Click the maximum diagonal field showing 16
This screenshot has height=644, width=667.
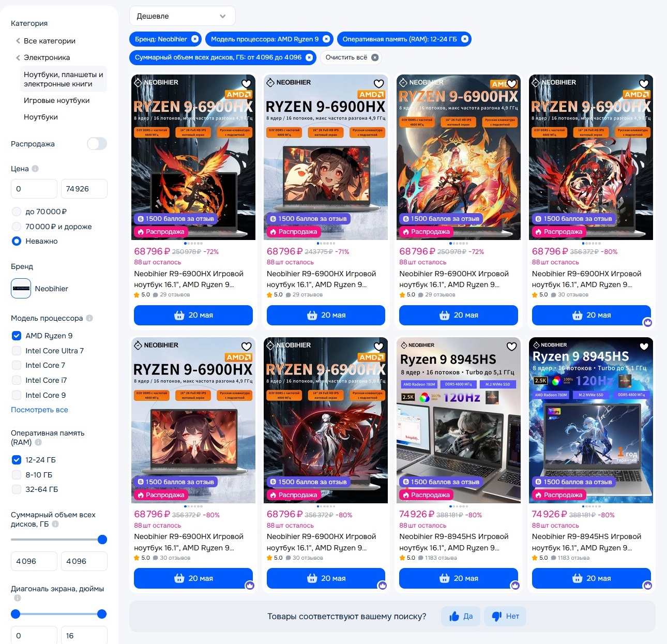point(84,635)
